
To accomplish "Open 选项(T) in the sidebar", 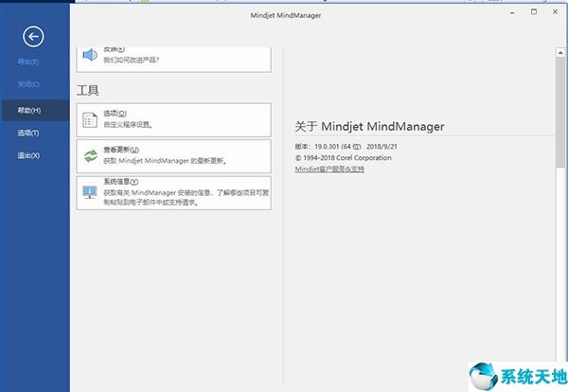I will pyautogui.click(x=28, y=133).
